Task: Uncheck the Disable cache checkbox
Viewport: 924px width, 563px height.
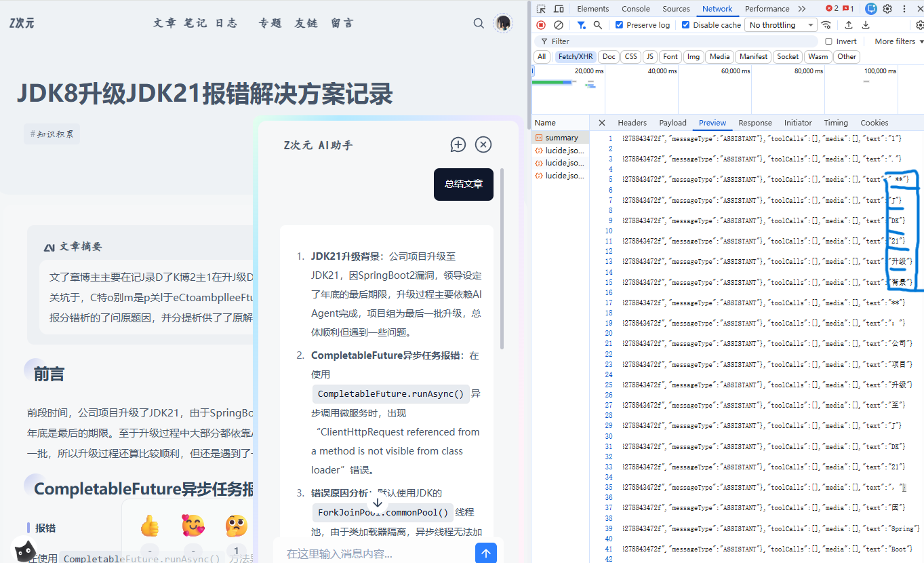Action: 685,25
